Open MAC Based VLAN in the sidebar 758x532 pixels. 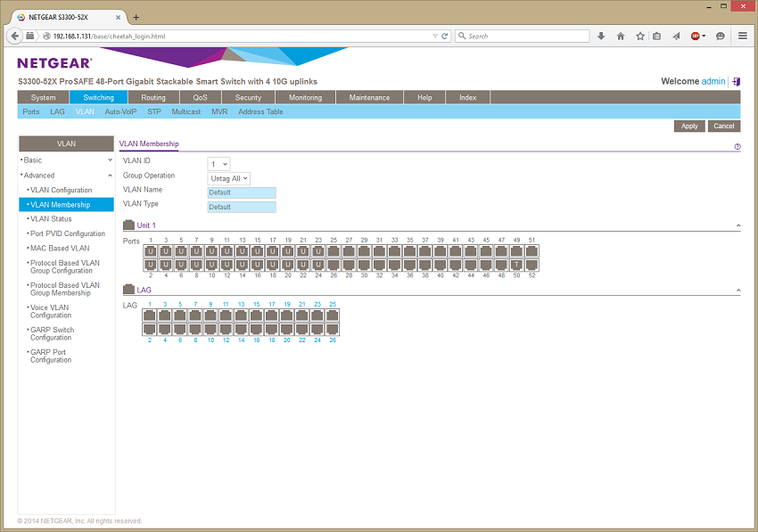pyautogui.click(x=60, y=248)
